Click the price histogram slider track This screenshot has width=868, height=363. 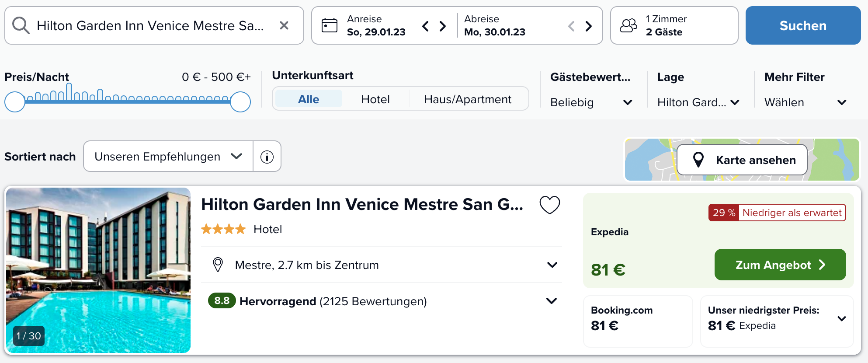pyautogui.click(x=128, y=101)
